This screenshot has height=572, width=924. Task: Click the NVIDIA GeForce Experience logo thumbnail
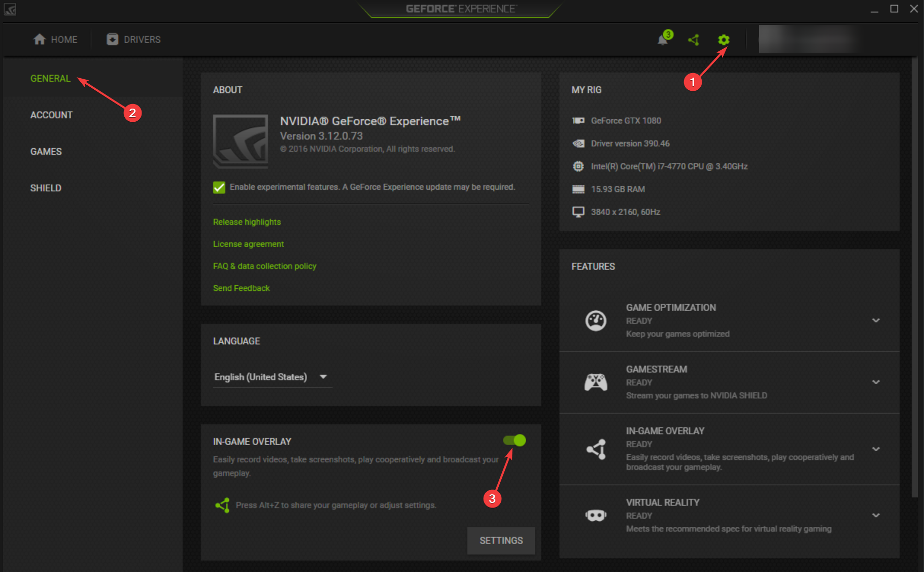241,141
